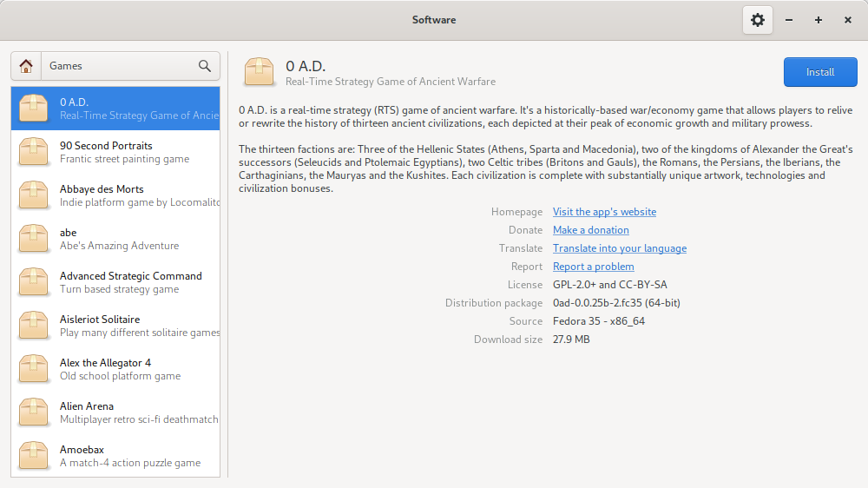Select the Amoebax puzzle game entry
The width and height of the screenshot is (868, 488).
point(115,455)
